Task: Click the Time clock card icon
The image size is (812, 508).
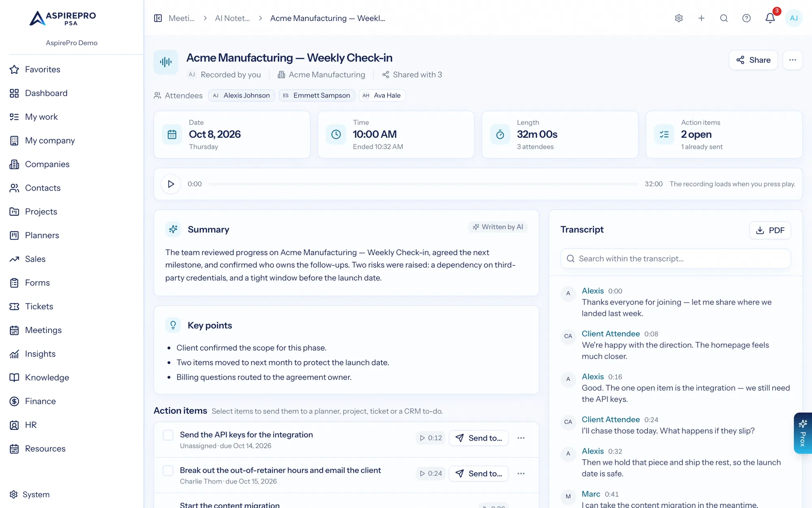Action: (x=336, y=135)
